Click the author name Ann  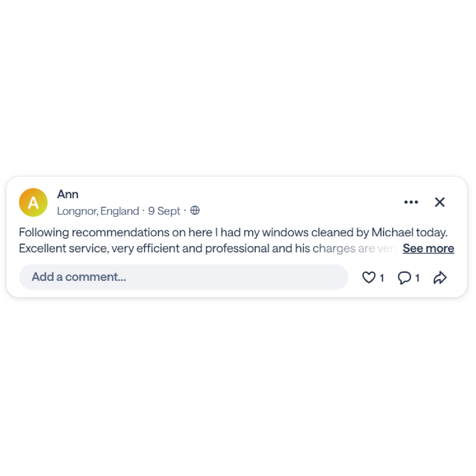pos(68,194)
